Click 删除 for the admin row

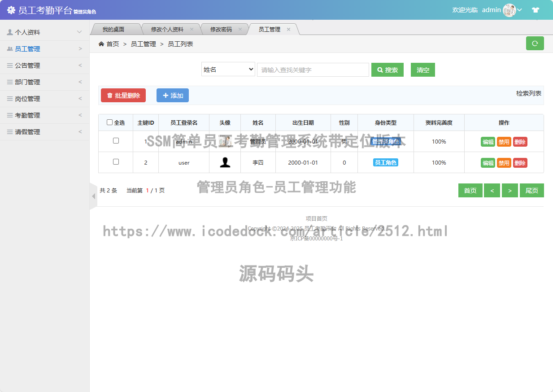click(520, 142)
